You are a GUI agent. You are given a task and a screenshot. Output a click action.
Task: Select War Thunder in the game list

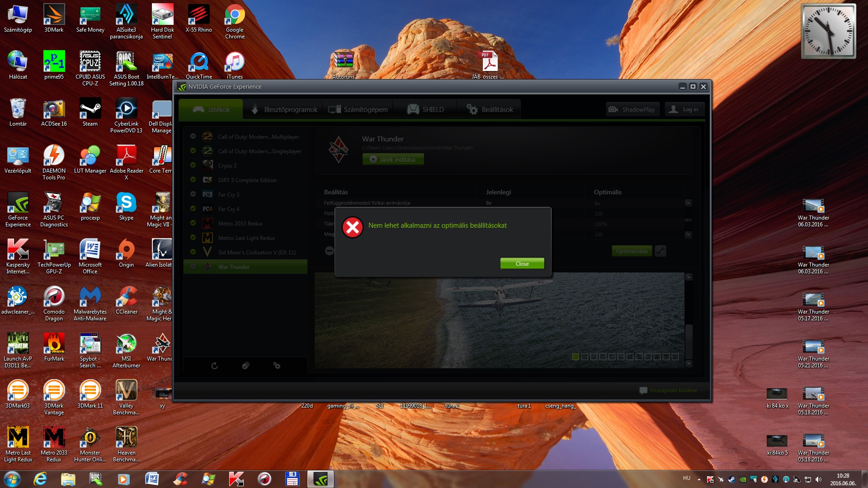(x=245, y=267)
